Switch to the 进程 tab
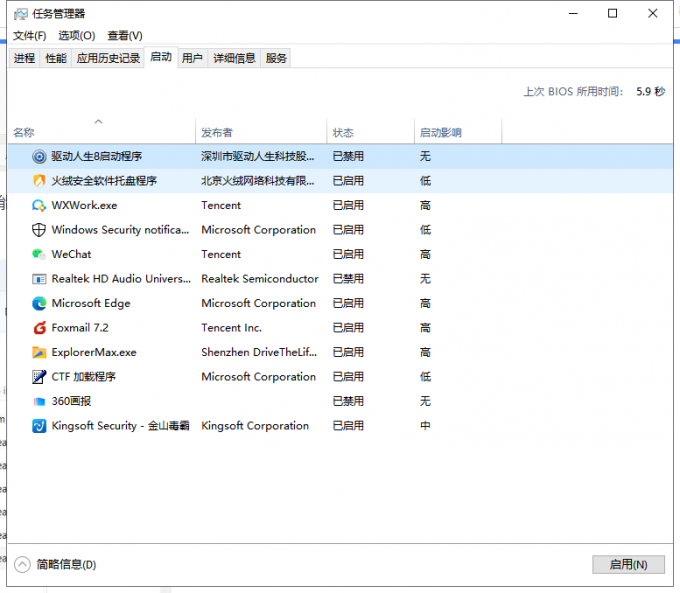 24,58
